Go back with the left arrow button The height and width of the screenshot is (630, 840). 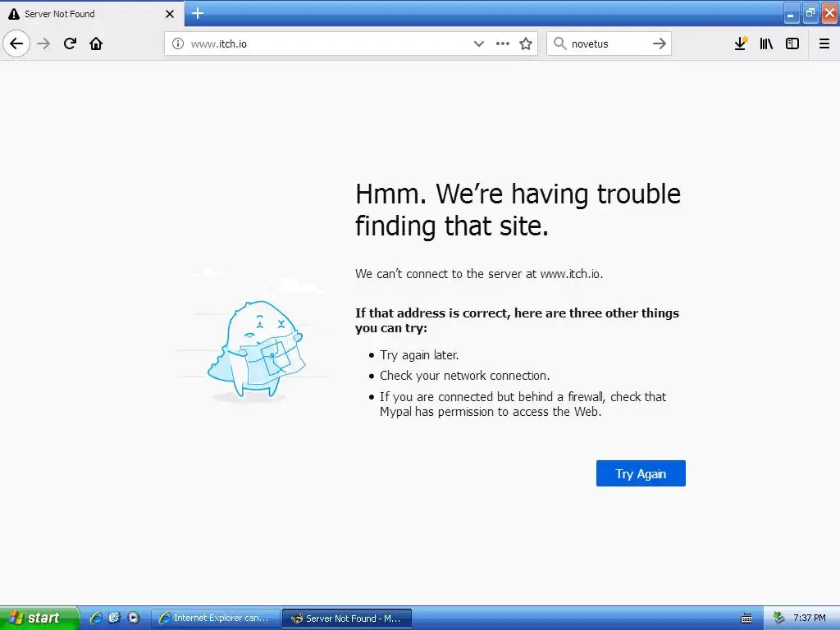point(16,43)
